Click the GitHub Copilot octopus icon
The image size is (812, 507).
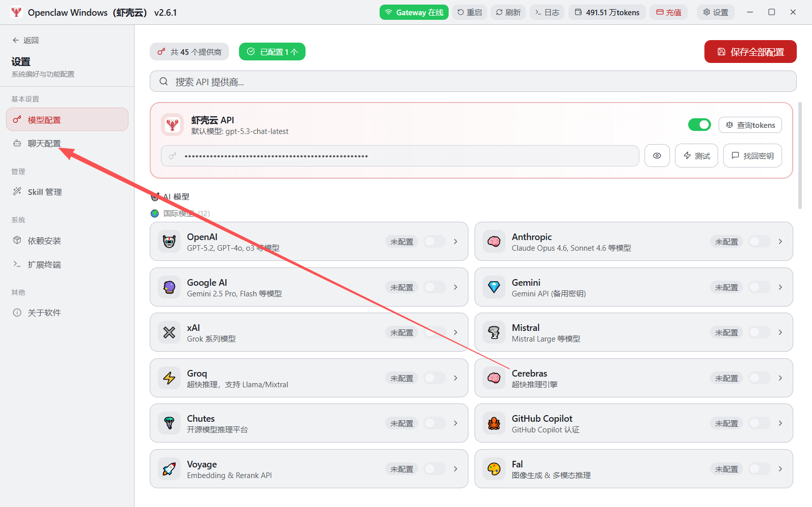coord(494,423)
